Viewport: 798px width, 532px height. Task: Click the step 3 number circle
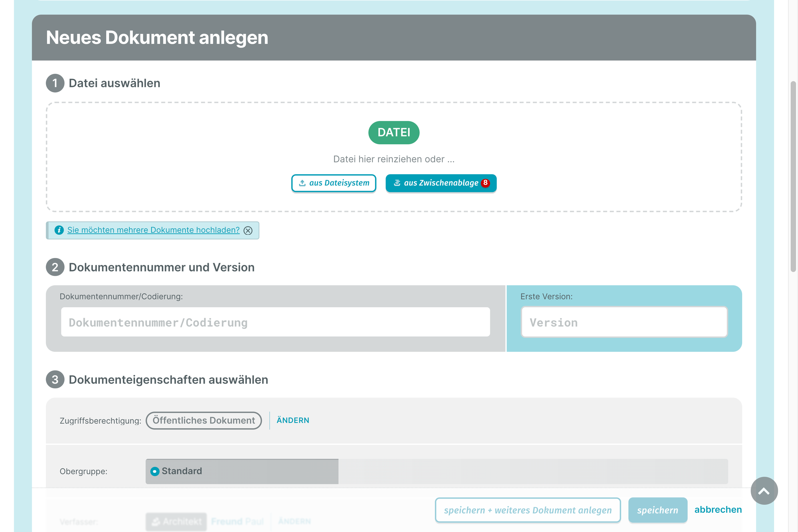point(55,379)
